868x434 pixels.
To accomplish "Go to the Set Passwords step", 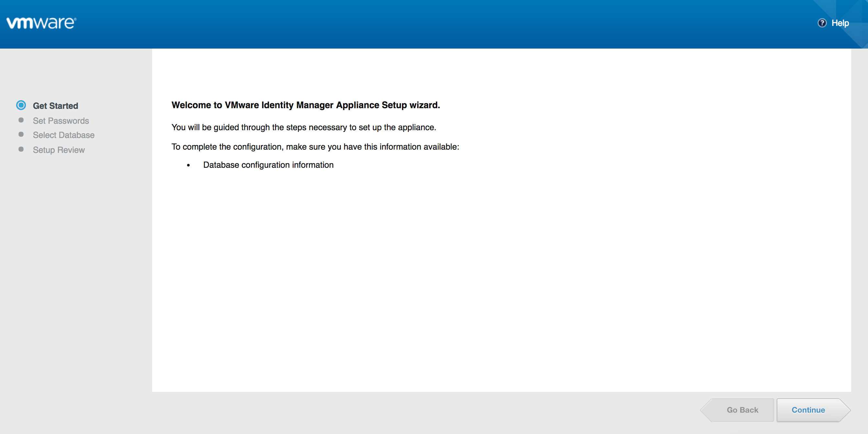I will click(x=61, y=121).
